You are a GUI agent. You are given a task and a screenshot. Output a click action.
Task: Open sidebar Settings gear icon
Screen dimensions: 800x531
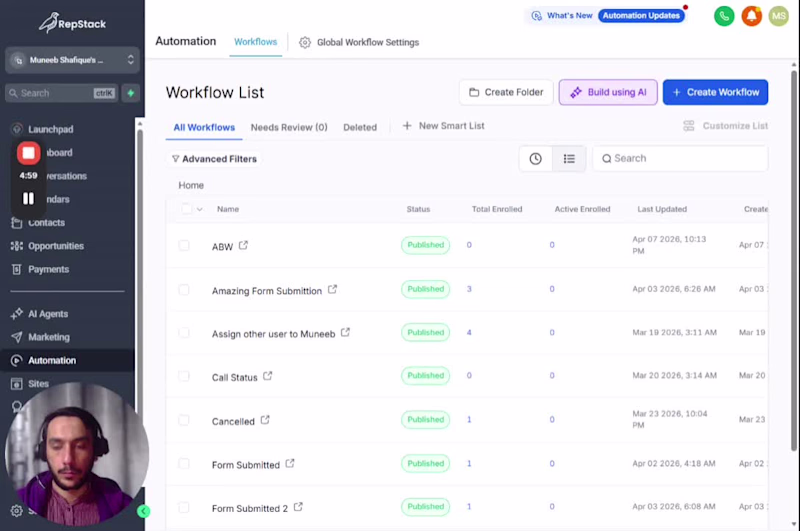coord(16,511)
